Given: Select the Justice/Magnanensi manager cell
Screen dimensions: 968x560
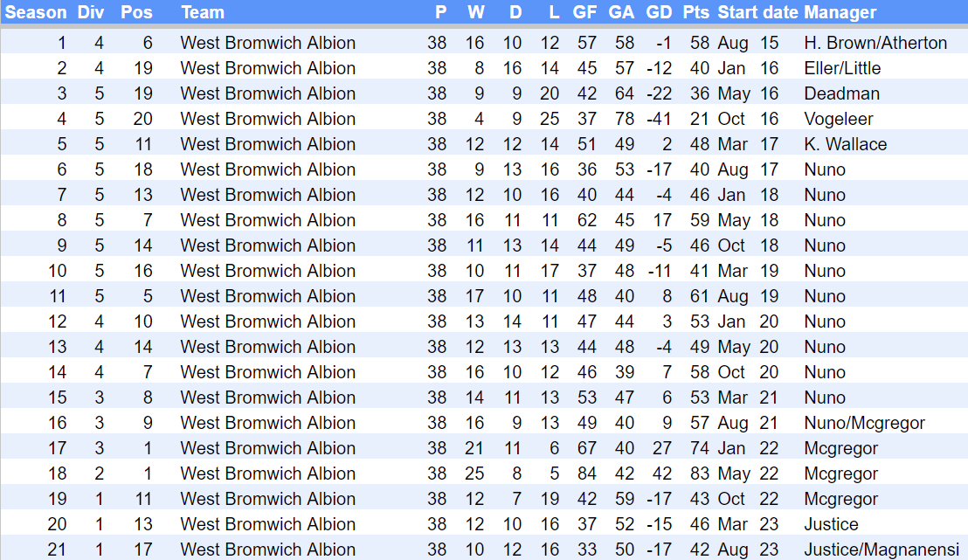Looking at the screenshot, I should click(x=882, y=550).
